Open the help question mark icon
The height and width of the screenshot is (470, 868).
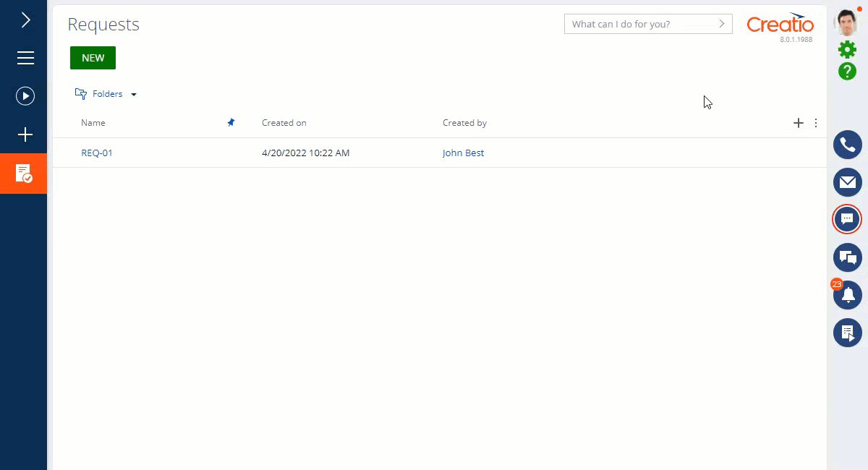pyautogui.click(x=847, y=71)
